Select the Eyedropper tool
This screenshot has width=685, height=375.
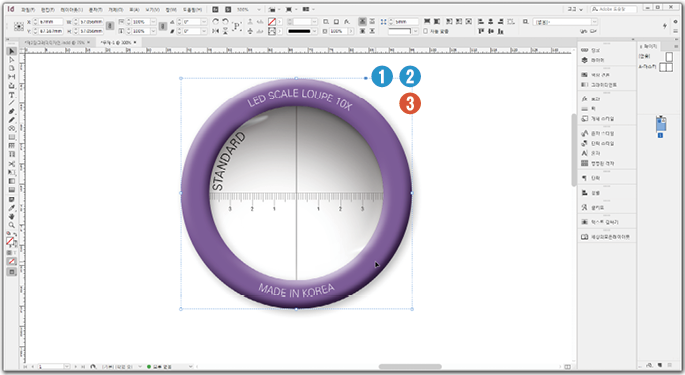(x=12, y=208)
